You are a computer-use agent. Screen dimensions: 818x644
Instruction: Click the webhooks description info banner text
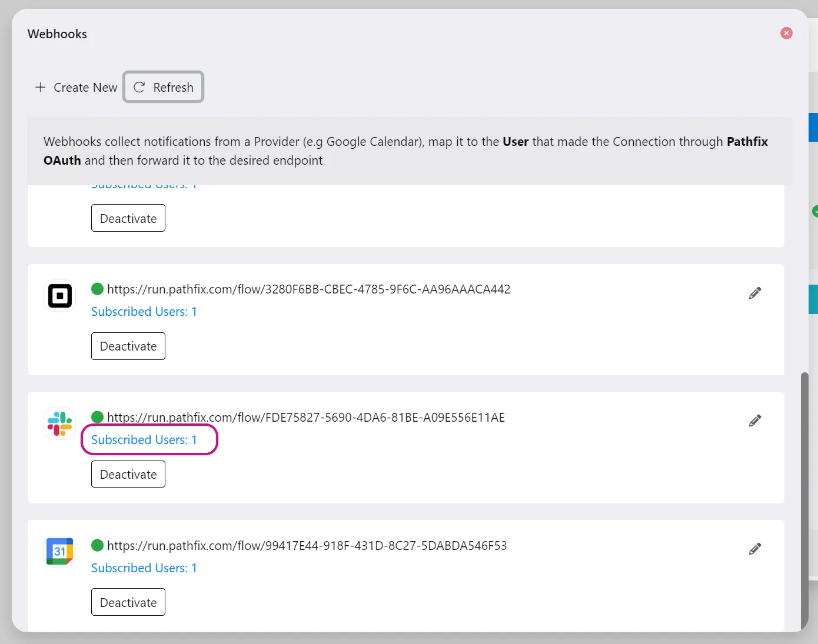(405, 151)
